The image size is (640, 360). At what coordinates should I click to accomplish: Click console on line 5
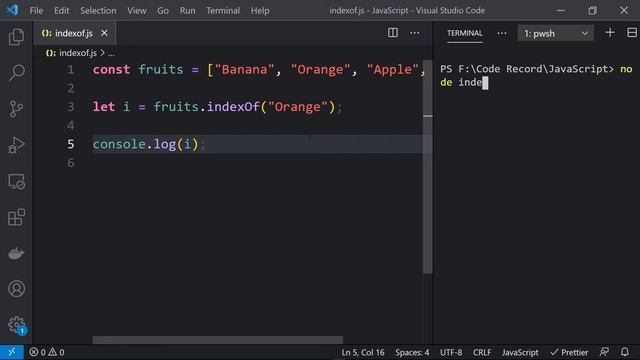[119, 144]
